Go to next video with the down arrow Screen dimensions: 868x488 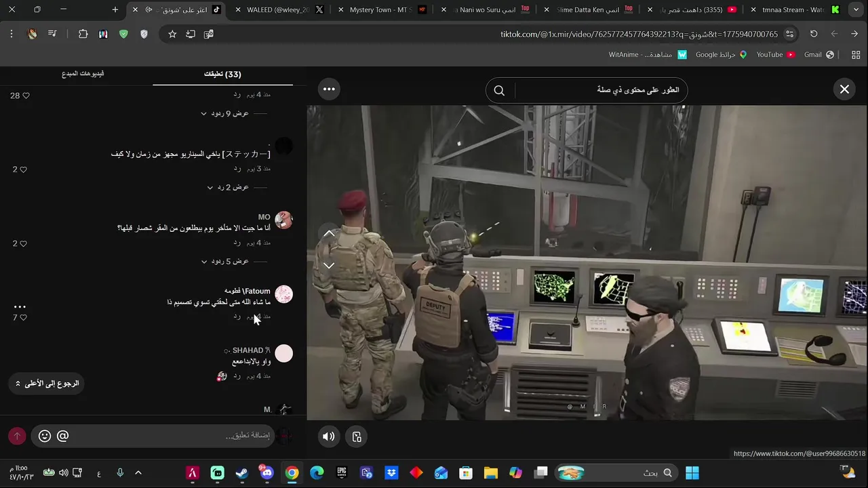tap(329, 265)
